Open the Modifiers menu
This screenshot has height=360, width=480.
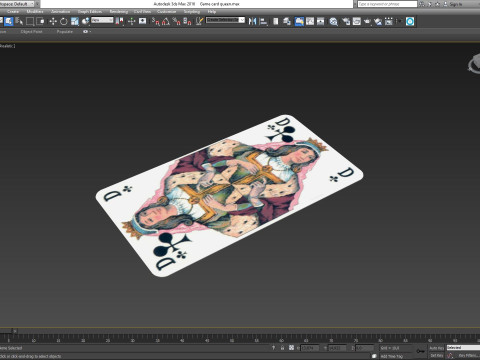(x=35, y=11)
